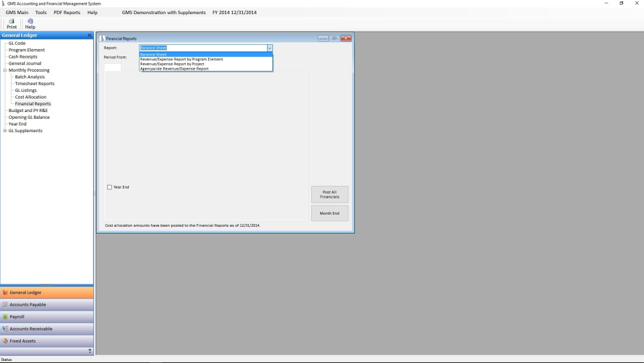This screenshot has height=363, width=644.
Task: Expand the GL Supplements tree node
Action: pos(5,131)
